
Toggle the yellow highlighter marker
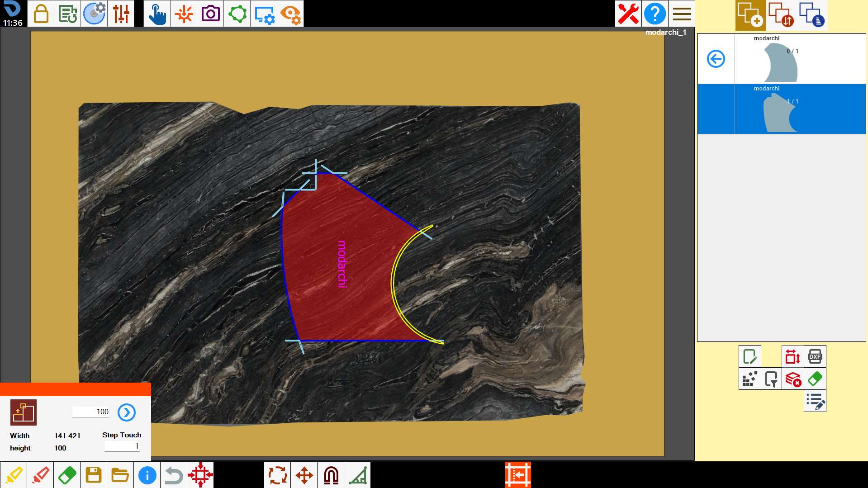pos(14,475)
